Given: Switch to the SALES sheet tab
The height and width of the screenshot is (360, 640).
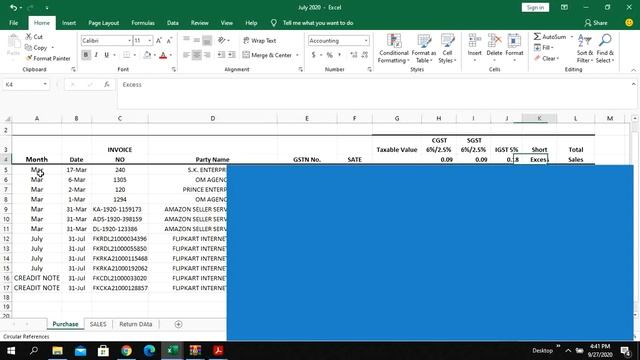Looking at the screenshot, I should tap(98, 324).
